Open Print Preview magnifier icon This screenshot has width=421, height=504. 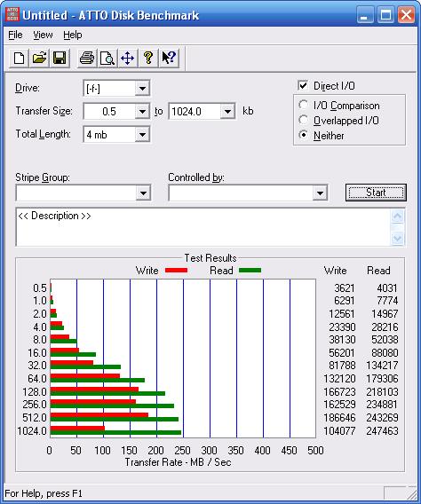click(107, 59)
